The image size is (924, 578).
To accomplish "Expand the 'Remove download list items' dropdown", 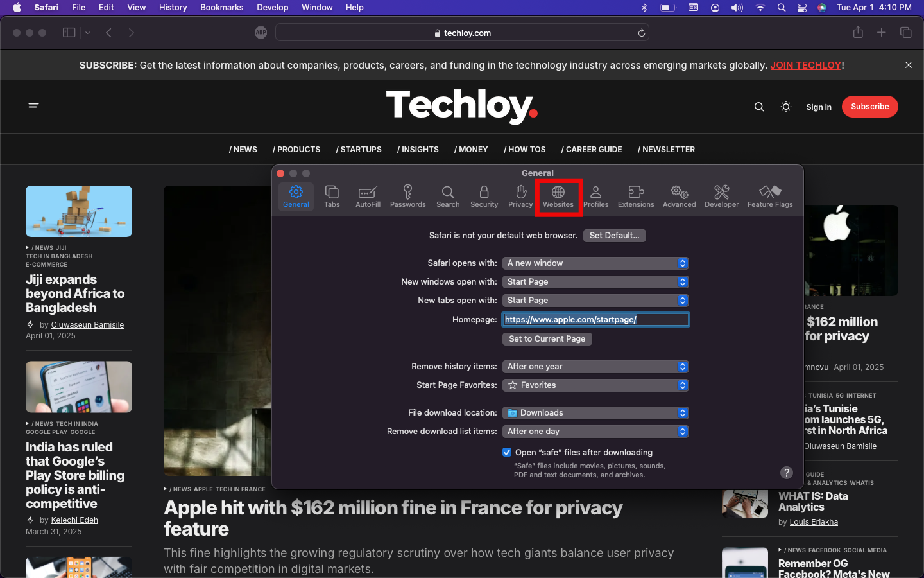I will pos(595,432).
